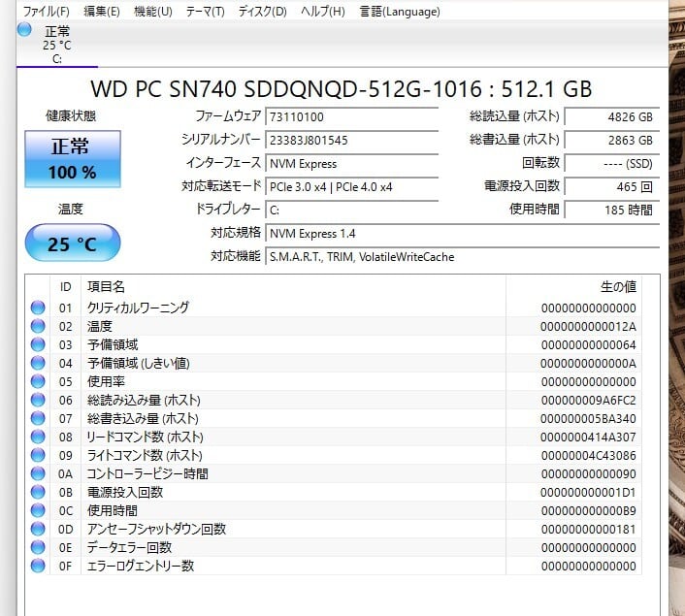The height and width of the screenshot is (616, 685).
Task: Click the serial number field 23383J801545
Action: pyautogui.click(x=351, y=140)
